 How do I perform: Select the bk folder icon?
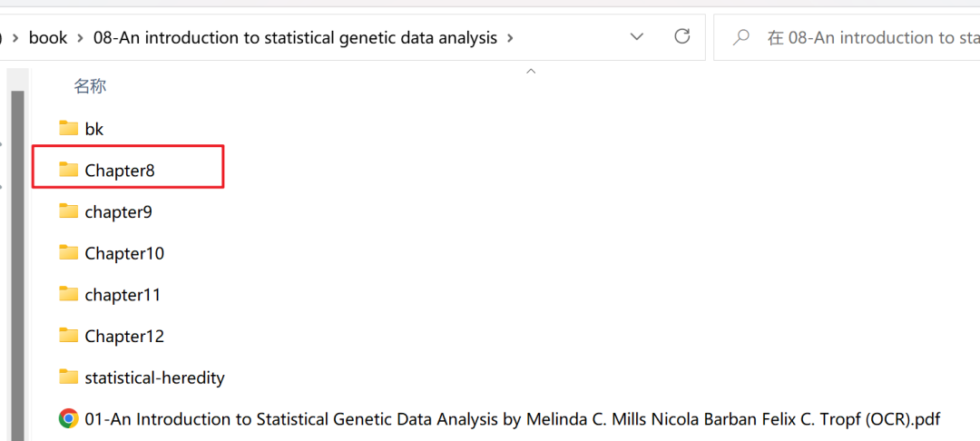pyautogui.click(x=68, y=129)
